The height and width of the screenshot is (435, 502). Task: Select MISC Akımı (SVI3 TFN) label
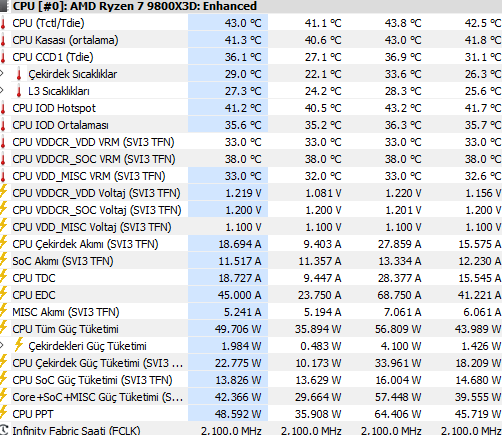(66, 312)
